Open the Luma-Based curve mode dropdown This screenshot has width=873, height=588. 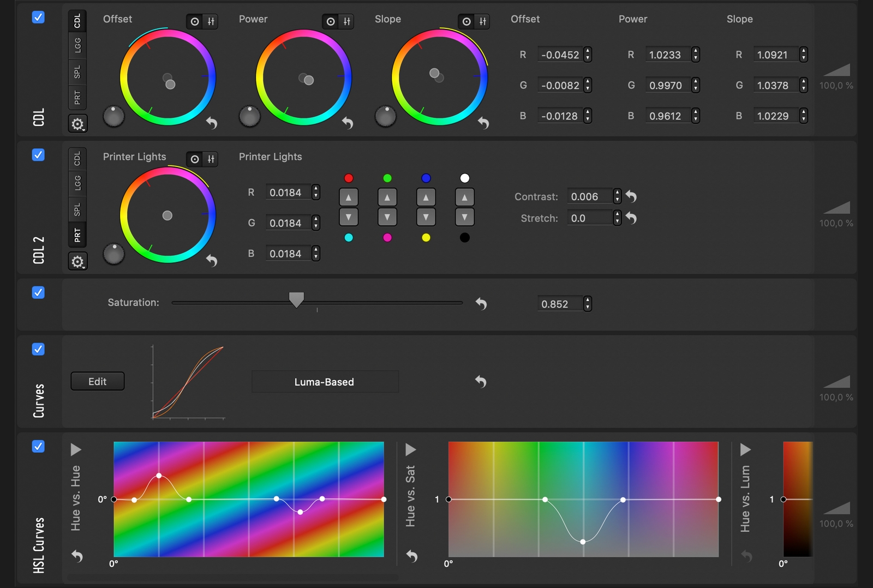(325, 382)
